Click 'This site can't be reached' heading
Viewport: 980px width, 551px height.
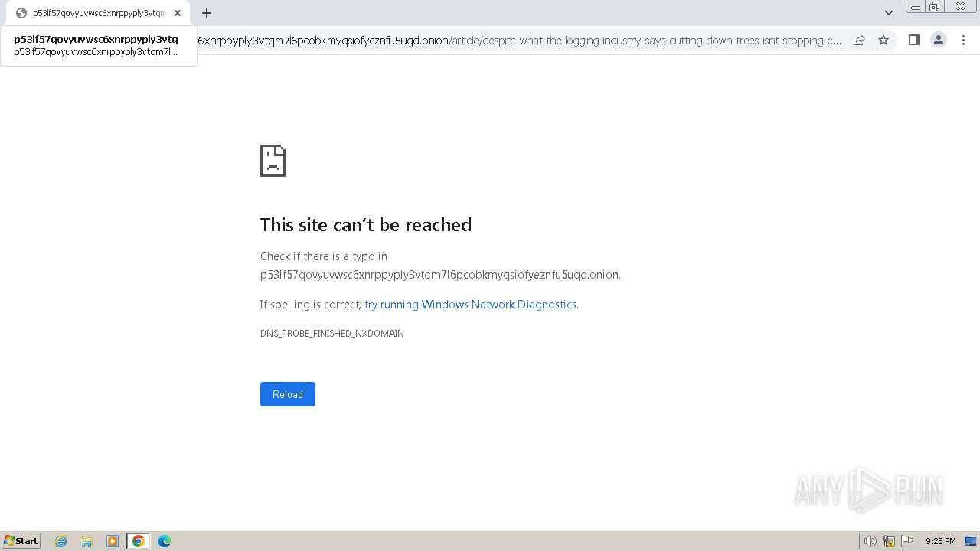tap(366, 225)
